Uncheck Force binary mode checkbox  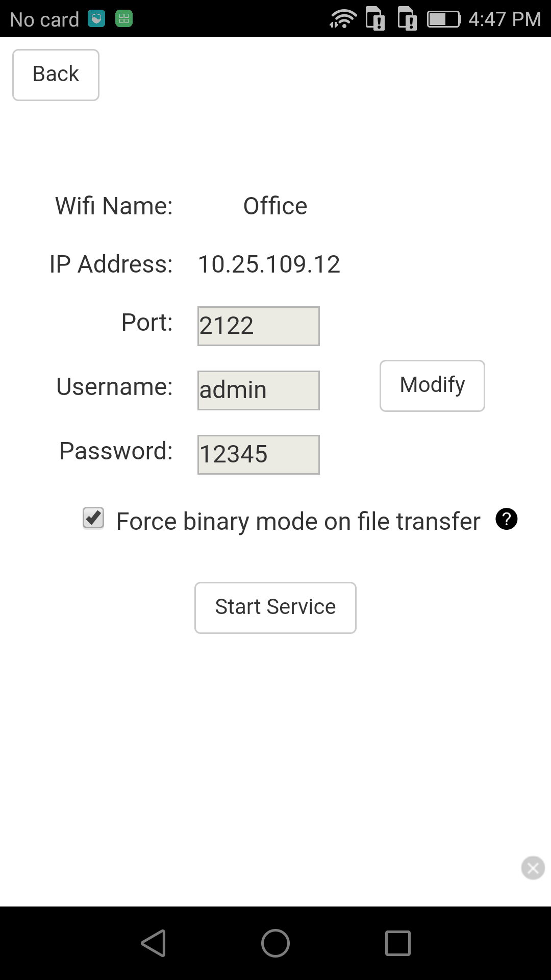pos(93,518)
